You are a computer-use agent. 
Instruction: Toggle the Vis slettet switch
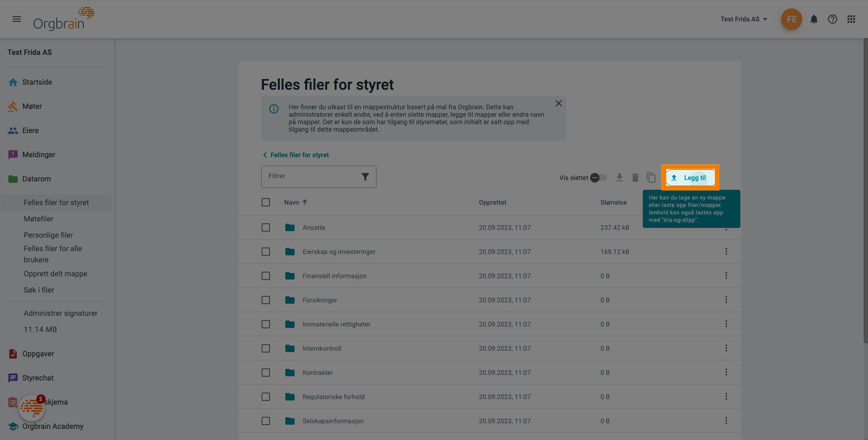pos(599,178)
